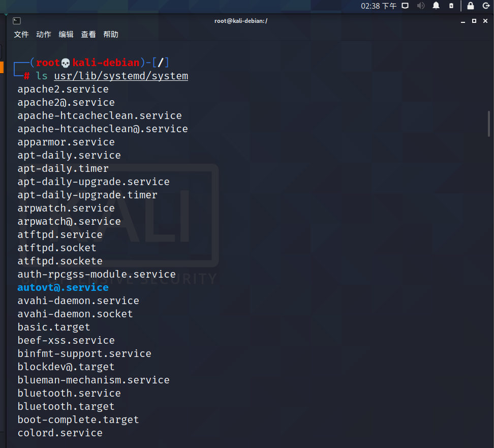
Task: Click the bluetooth.target line
Action: 66,407
